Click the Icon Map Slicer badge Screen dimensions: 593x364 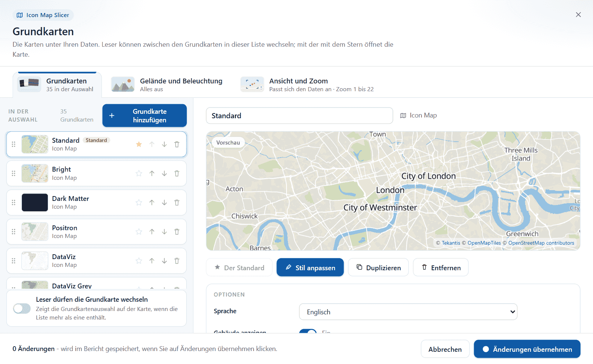43,15
